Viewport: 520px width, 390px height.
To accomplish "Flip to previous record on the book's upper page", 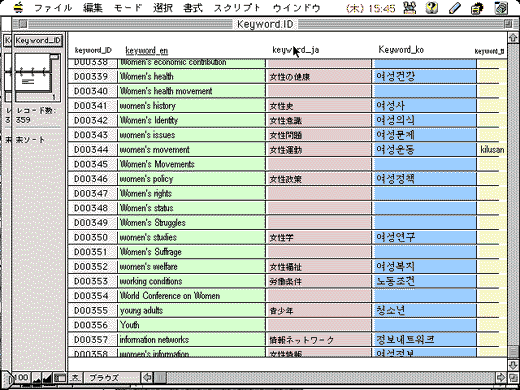I will 32,63.
